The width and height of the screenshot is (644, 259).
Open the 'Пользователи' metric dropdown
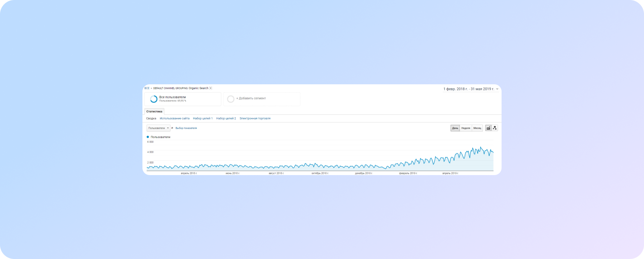(159, 128)
